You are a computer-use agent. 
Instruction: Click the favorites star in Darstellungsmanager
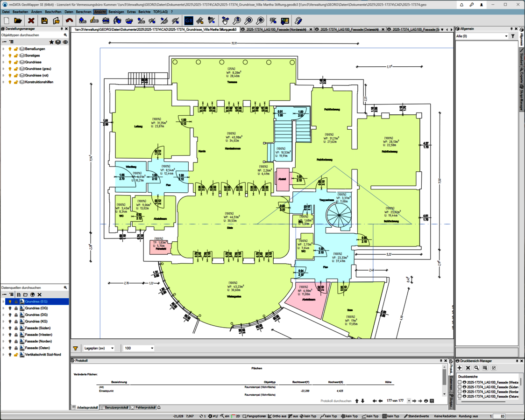point(51,42)
